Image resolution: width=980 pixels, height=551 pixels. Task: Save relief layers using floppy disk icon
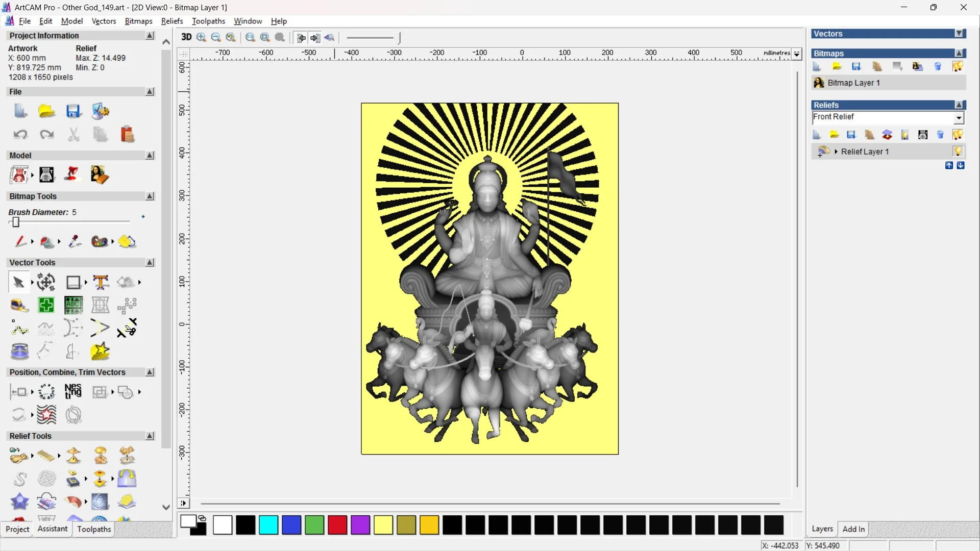(851, 134)
